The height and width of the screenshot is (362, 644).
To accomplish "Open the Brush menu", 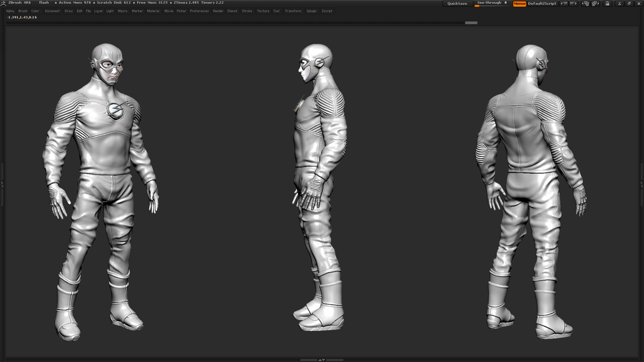I will (x=22, y=11).
